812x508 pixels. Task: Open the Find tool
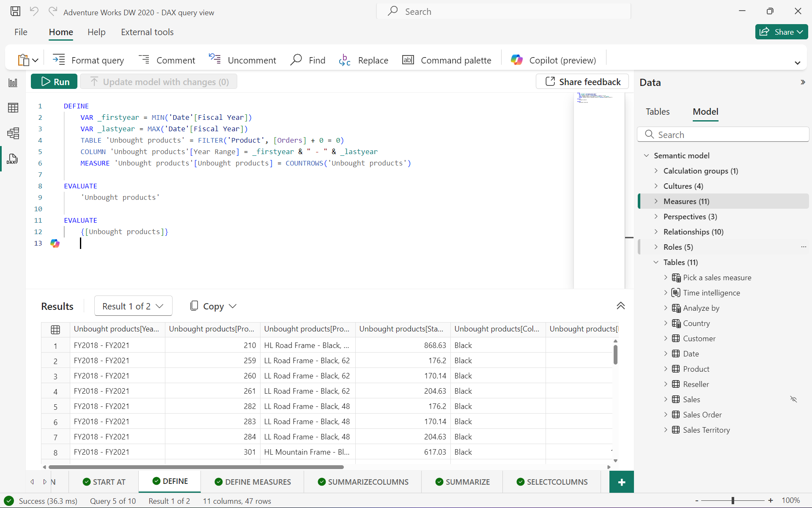308,60
